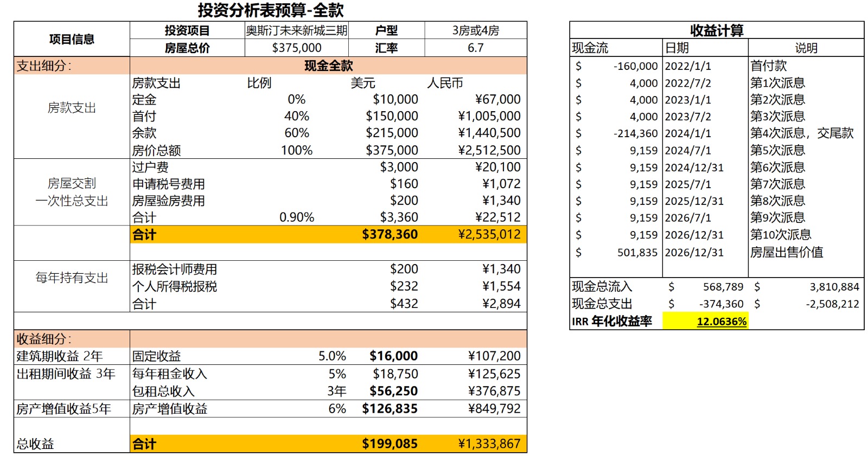This screenshot has height=456, width=868.
Task: Click the 0.90% percentage cell
Action: [x=297, y=217]
